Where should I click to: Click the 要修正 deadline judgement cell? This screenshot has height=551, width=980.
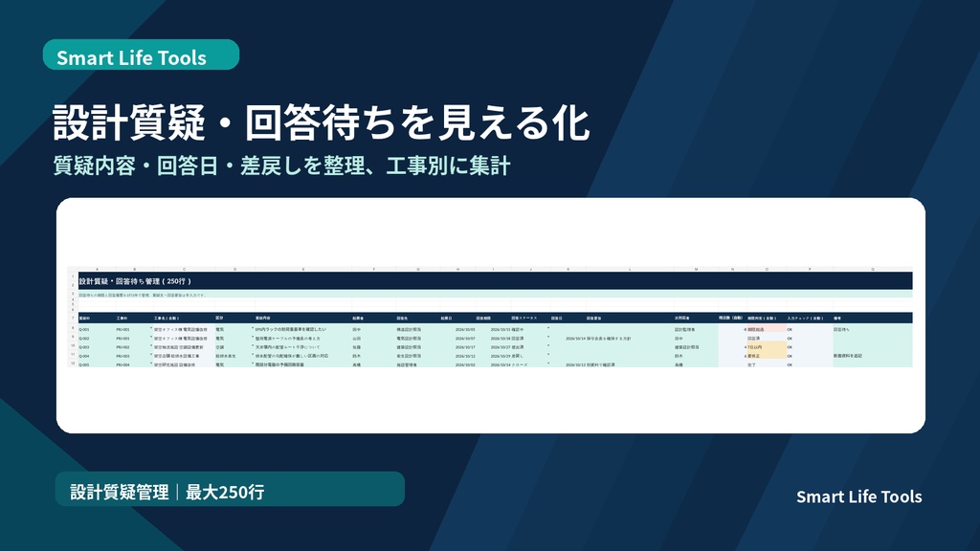[x=767, y=356]
